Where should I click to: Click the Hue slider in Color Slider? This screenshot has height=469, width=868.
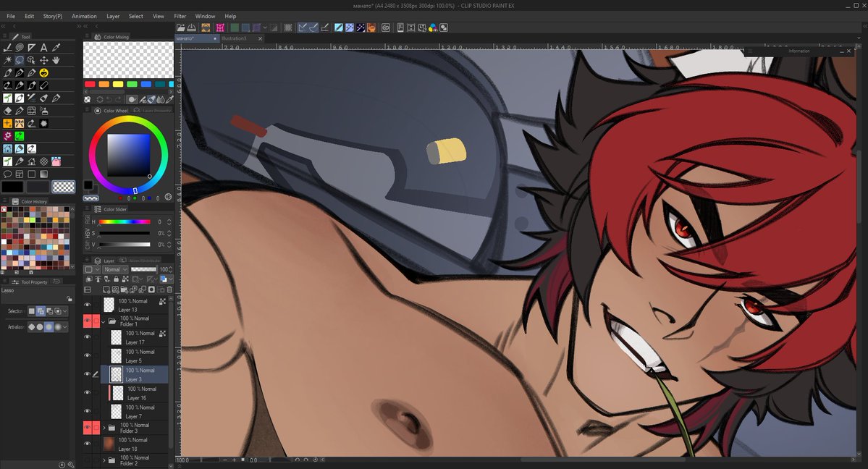[125, 221]
